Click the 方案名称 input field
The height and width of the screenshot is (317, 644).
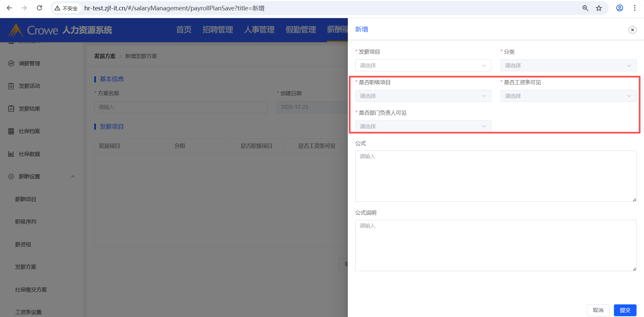point(181,107)
